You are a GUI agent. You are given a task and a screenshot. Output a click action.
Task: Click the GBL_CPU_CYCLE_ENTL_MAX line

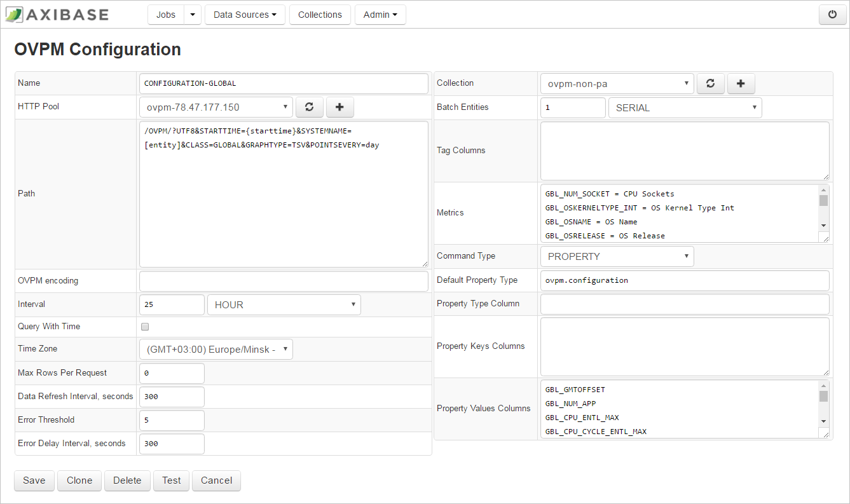click(x=596, y=432)
